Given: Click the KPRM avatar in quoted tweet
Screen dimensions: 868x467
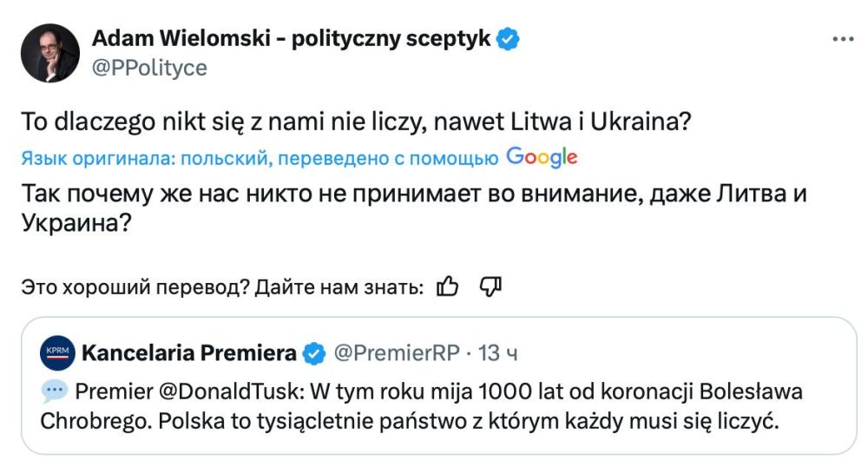Looking at the screenshot, I should [x=58, y=352].
